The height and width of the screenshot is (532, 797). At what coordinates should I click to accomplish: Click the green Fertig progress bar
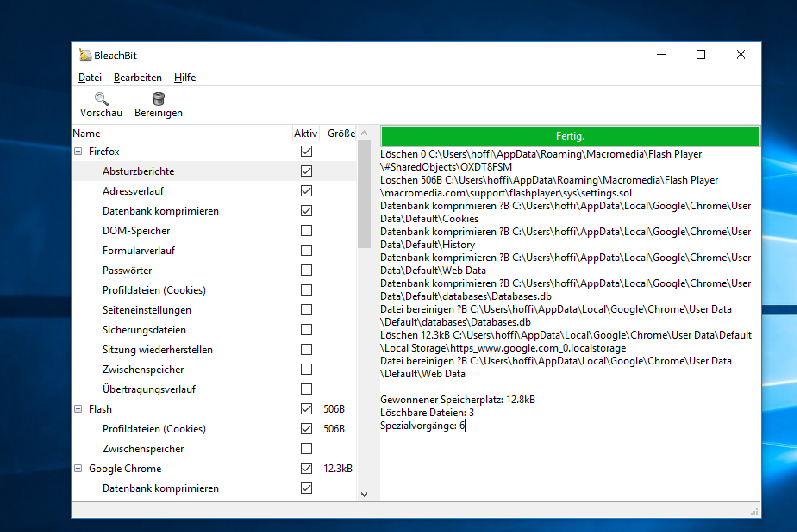[570, 136]
